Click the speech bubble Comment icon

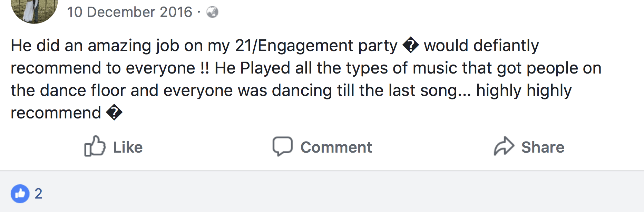pyautogui.click(x=282, y=146)
